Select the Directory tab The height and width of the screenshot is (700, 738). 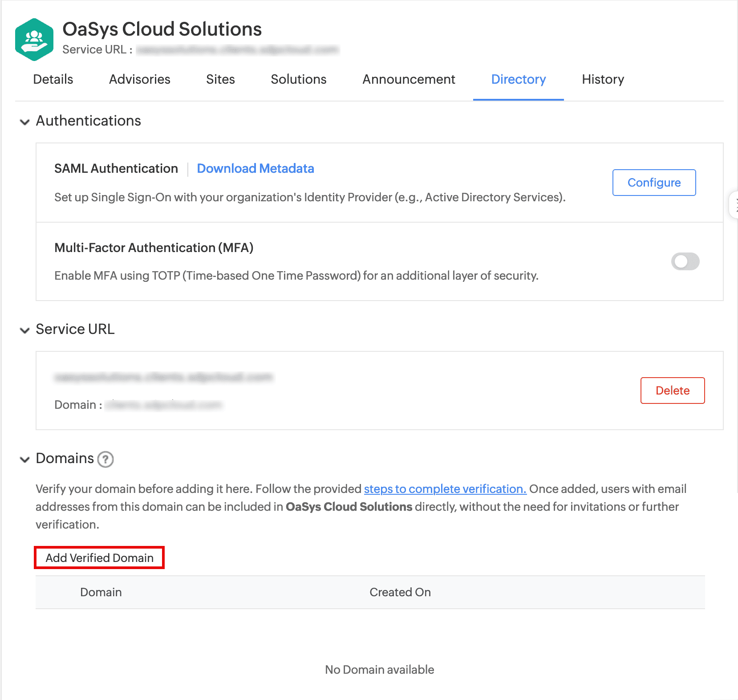tap(518, 79)
